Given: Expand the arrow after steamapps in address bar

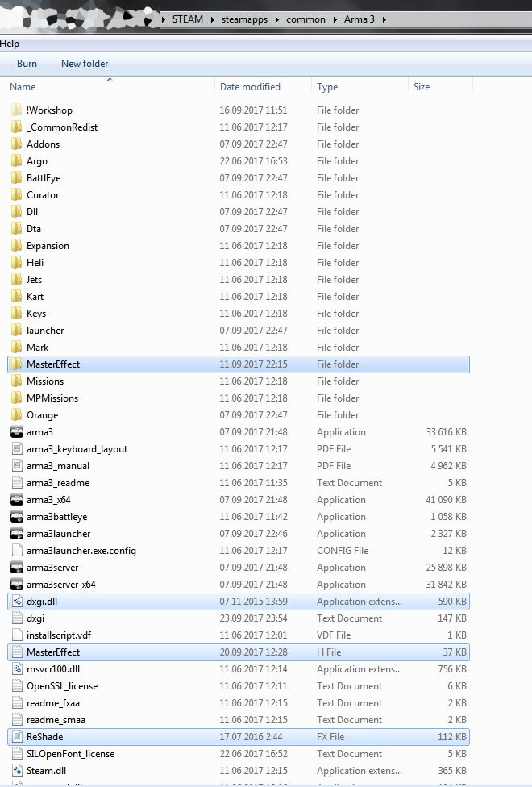Looking at the screenshot, I should point(277,19).
